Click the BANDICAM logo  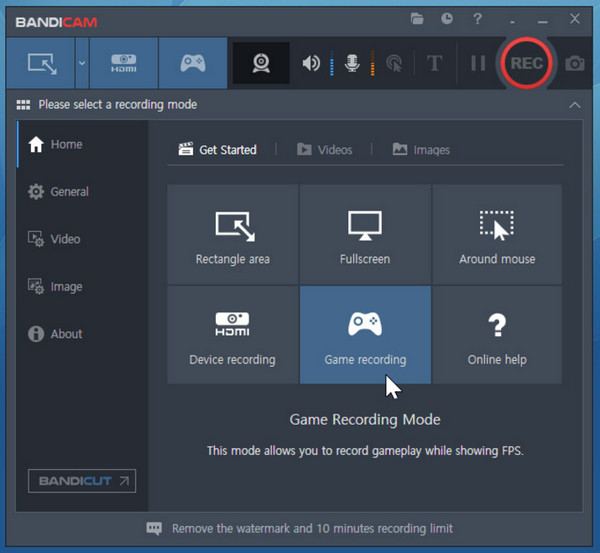56,22
